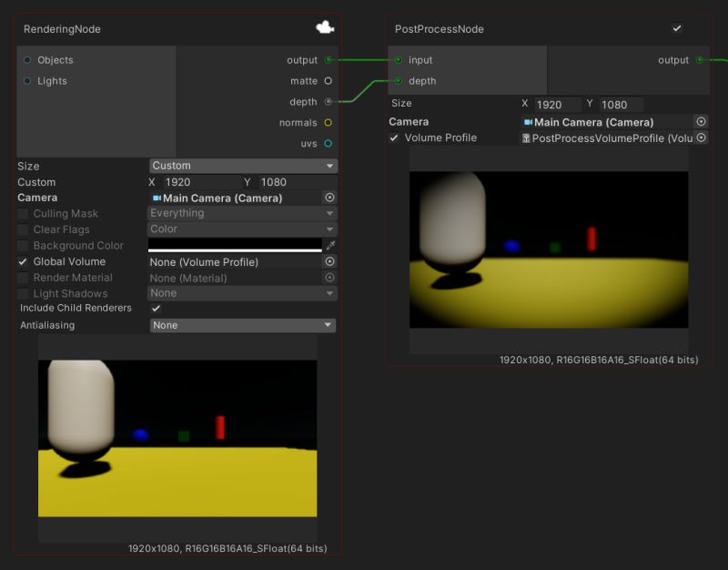This screenshot has width=728, height=570.
Task: Open the PostProcessVolumeProfile object picker
Action: pyautogui.click(x=699, y=137)
